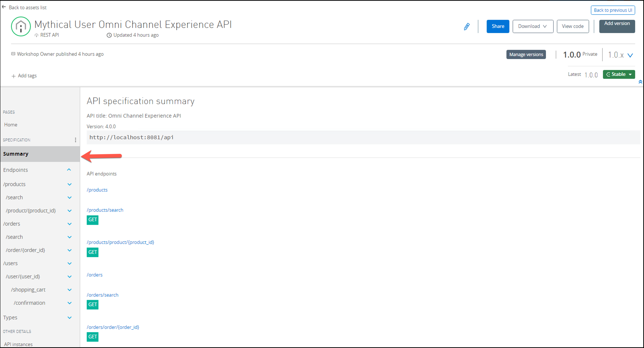
Task: Click the double-chevron collapse header icon
Action: point(640,82)
